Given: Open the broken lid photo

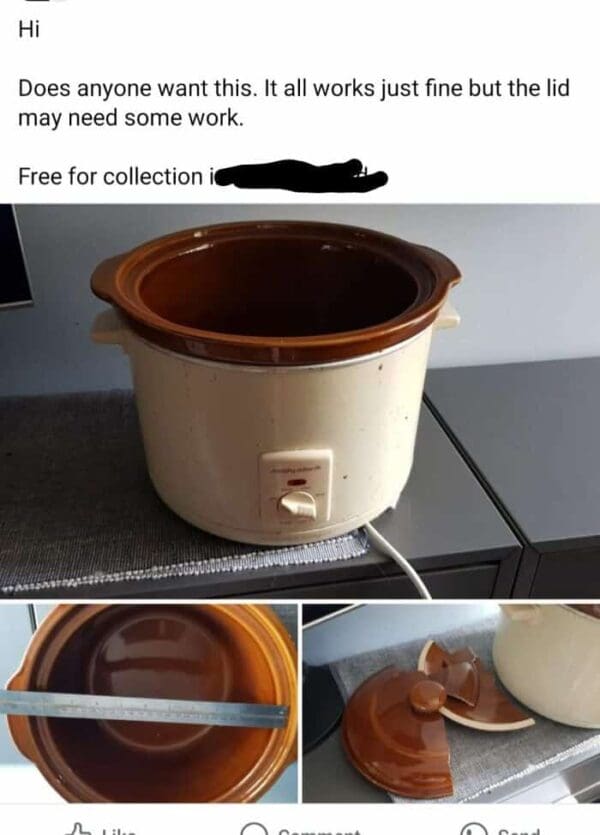Looking at the screenshot, I should 451,703.
